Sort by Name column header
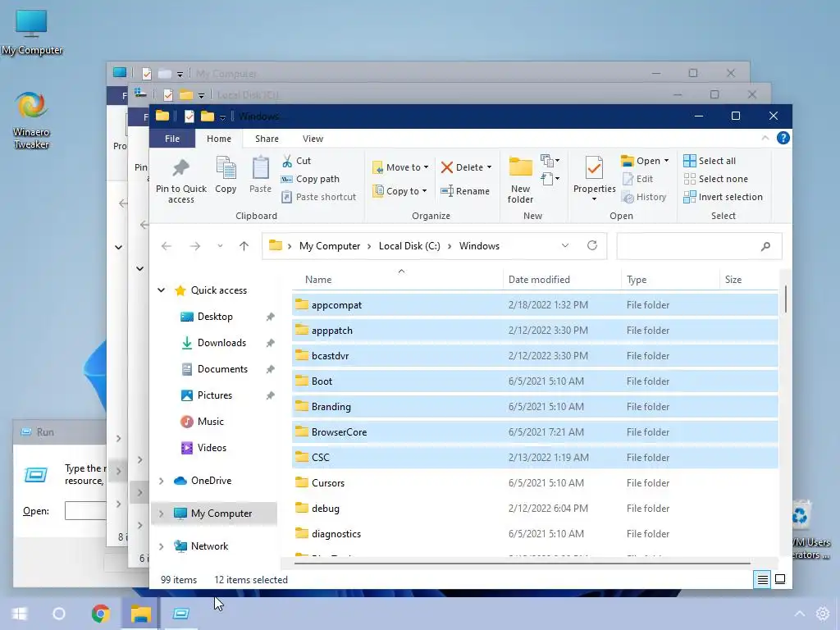 tap(397, 279)
